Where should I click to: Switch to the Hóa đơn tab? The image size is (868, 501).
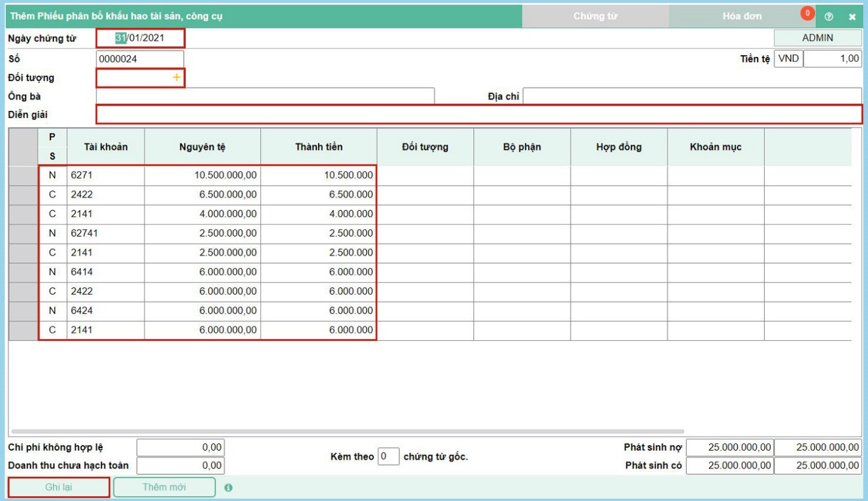click(x=742, y=16)
